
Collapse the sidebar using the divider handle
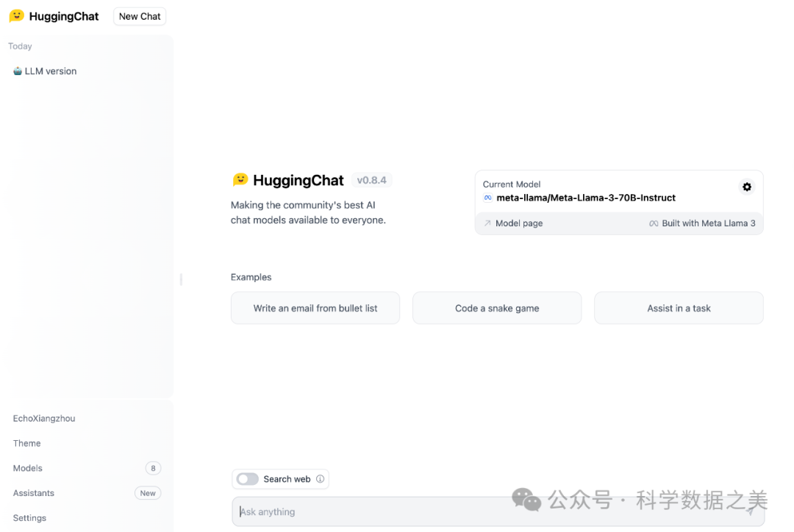(x=181, y=279)
